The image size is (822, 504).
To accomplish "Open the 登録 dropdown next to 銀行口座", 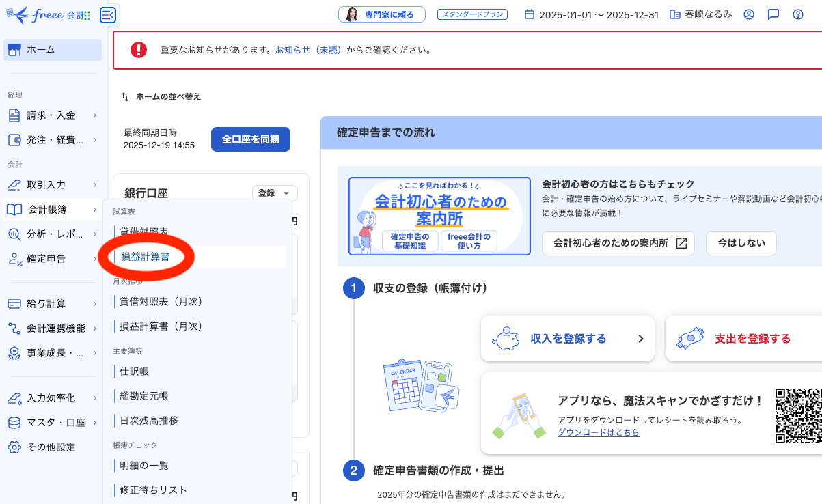I will [274, 193].
